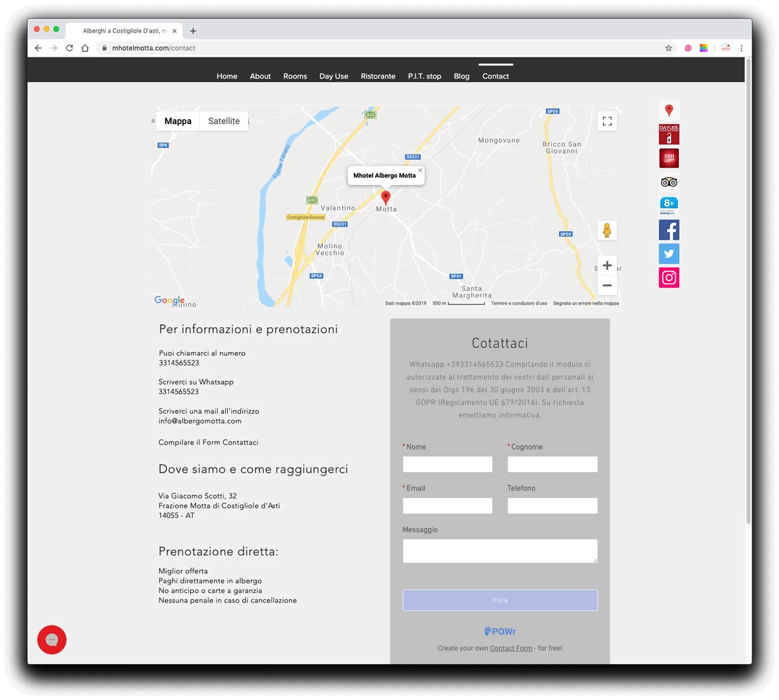
Task: Open the browser home page
Action: click(85, 48)
